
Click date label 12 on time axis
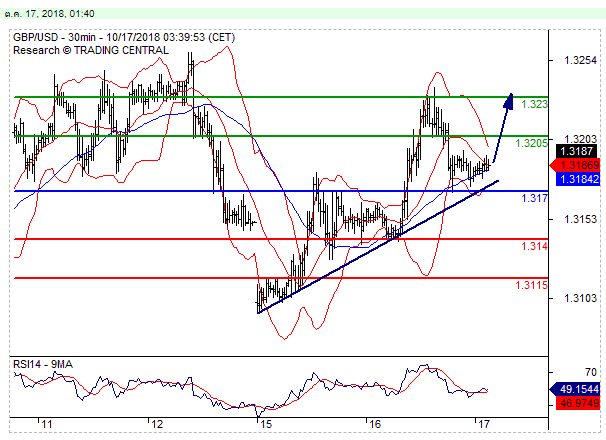157,424
